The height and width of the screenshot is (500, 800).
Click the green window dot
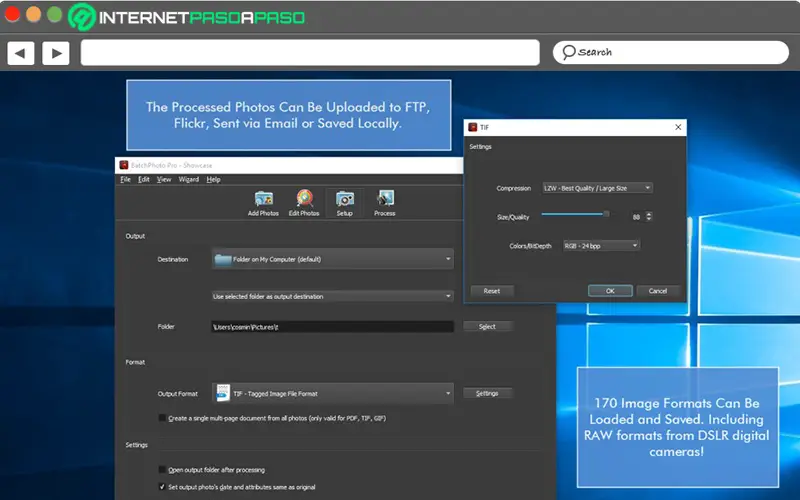point(54,14)
